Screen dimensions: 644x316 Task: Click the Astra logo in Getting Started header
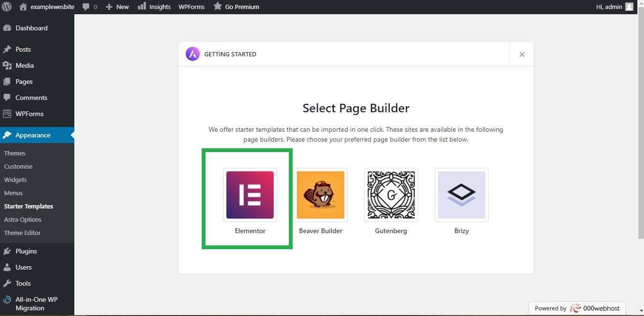tap(193, 54)
